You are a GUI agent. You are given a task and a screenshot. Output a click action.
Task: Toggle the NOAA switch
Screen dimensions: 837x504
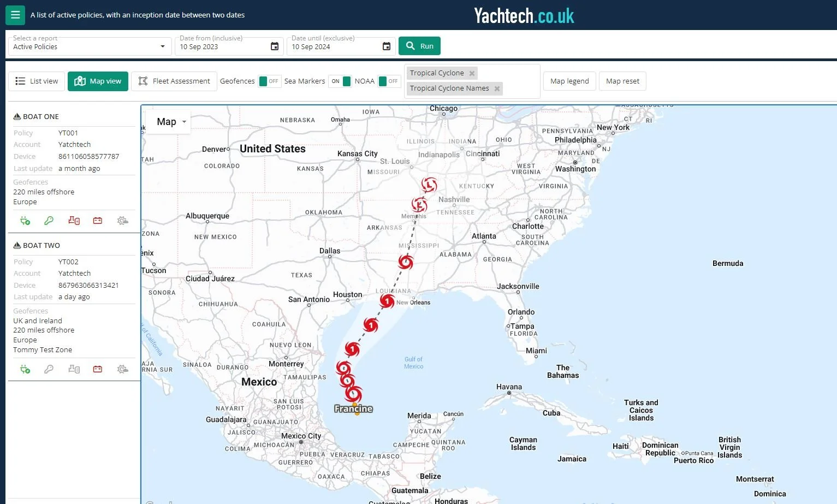[x=389, y=81]
